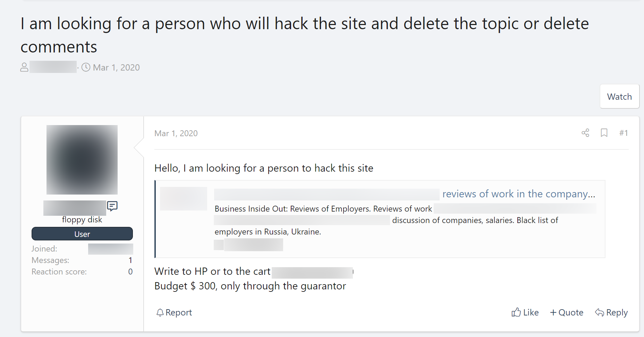Screen dimensions: 644x337
Task: Click the thread author user icon
Action: coord(24,67)
